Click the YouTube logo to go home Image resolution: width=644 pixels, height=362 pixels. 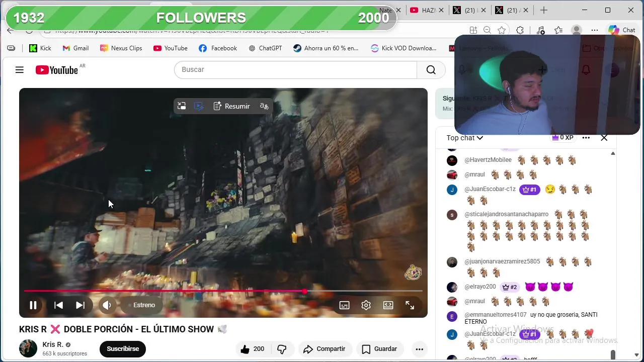tap(57, 70)
